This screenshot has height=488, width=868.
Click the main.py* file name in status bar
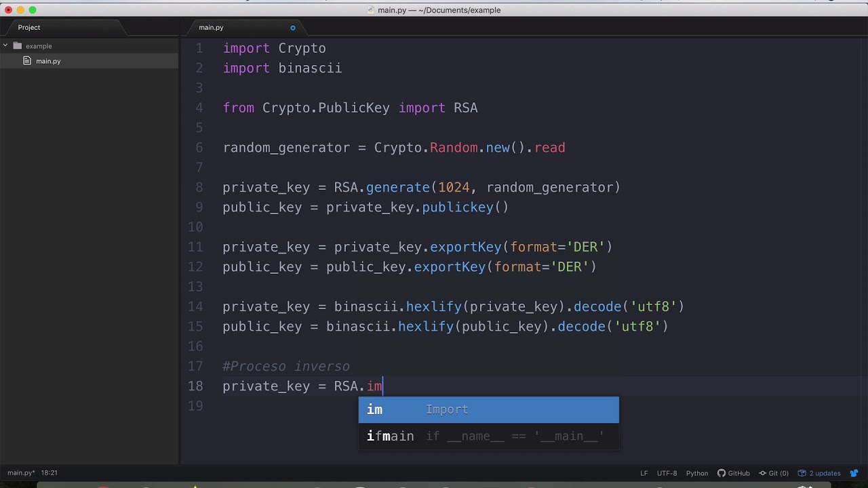(21, 473)
